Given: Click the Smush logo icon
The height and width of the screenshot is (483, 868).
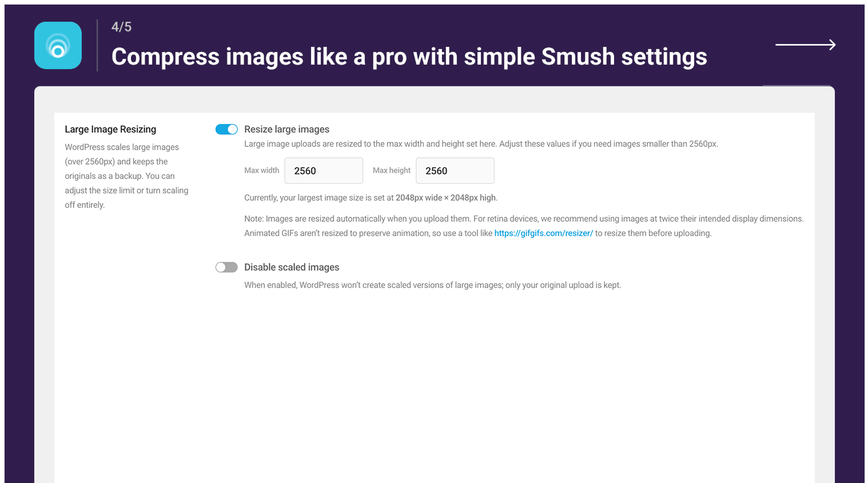Looking at the screenshot, I should (58, 46).
